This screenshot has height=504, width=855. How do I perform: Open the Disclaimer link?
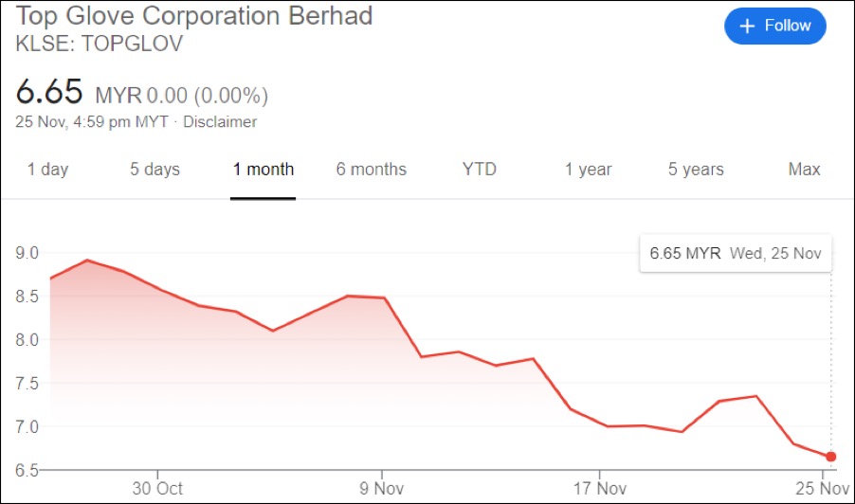pos(220,122)
